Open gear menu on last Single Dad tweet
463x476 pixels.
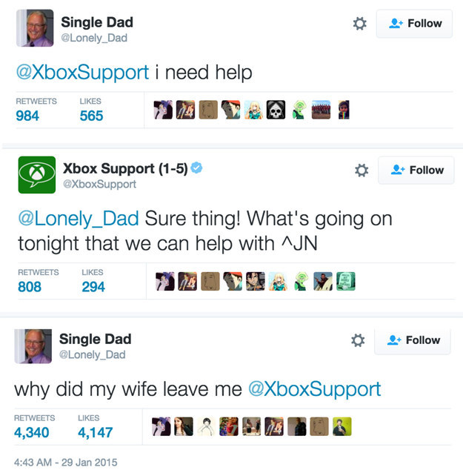click(358, 340)
